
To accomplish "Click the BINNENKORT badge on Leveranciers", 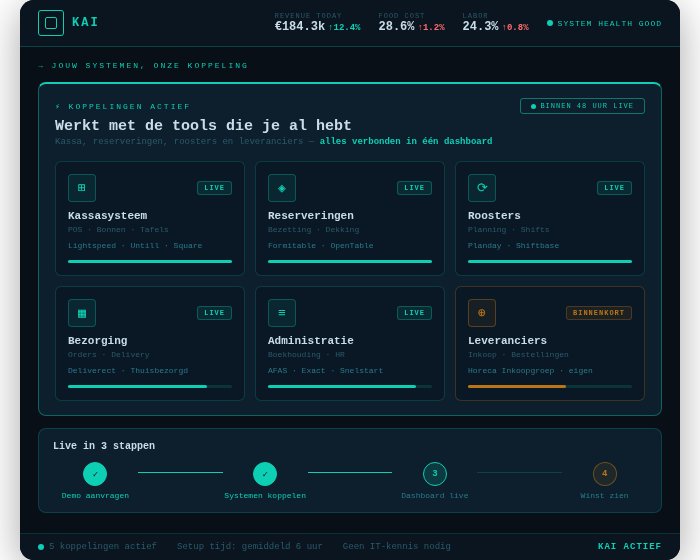I will (599, 313).
